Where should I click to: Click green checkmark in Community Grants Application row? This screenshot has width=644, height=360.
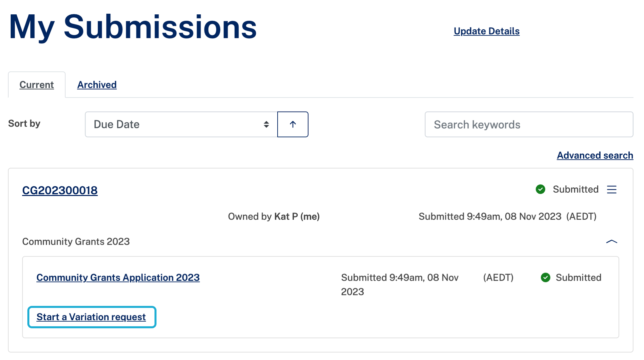click(545, 278)
